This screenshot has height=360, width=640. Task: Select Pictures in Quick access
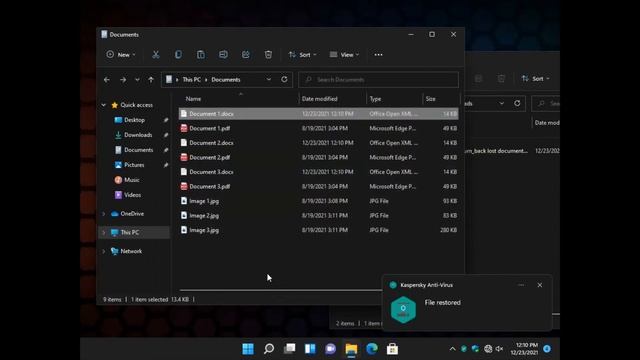134,165
